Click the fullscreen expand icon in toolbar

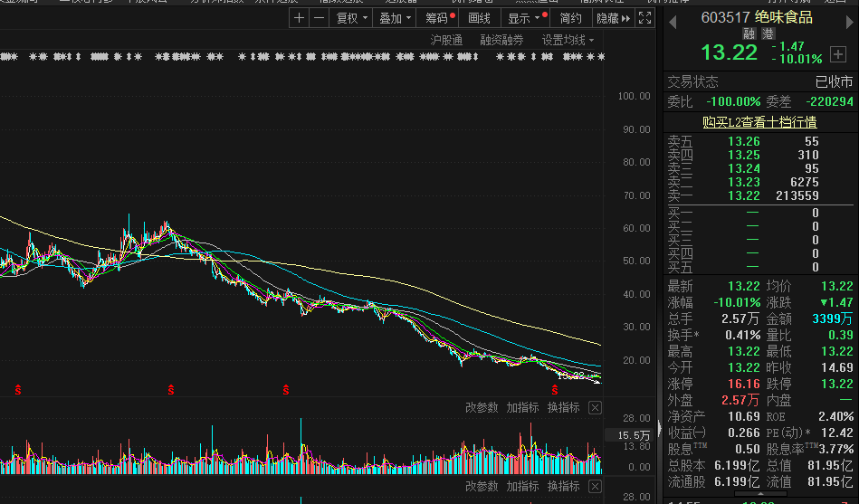644,18
